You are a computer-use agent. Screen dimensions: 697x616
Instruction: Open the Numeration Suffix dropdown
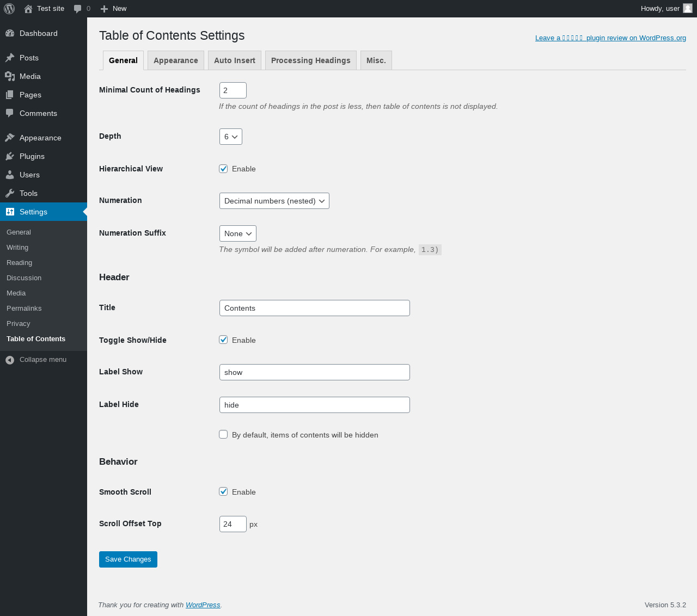coord(237,233)
